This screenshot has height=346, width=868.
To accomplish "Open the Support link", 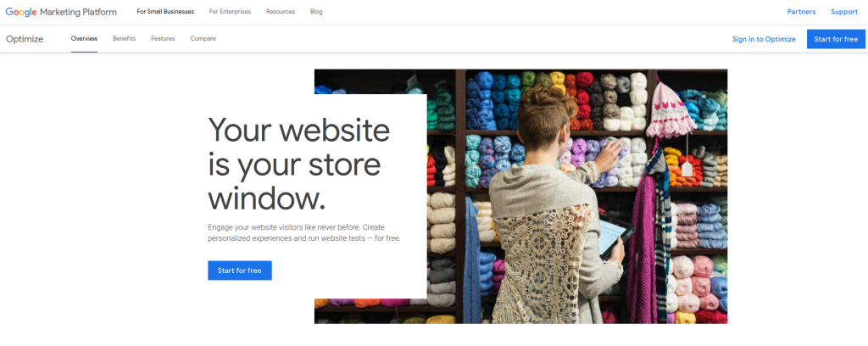I will (x=844, y=12).
